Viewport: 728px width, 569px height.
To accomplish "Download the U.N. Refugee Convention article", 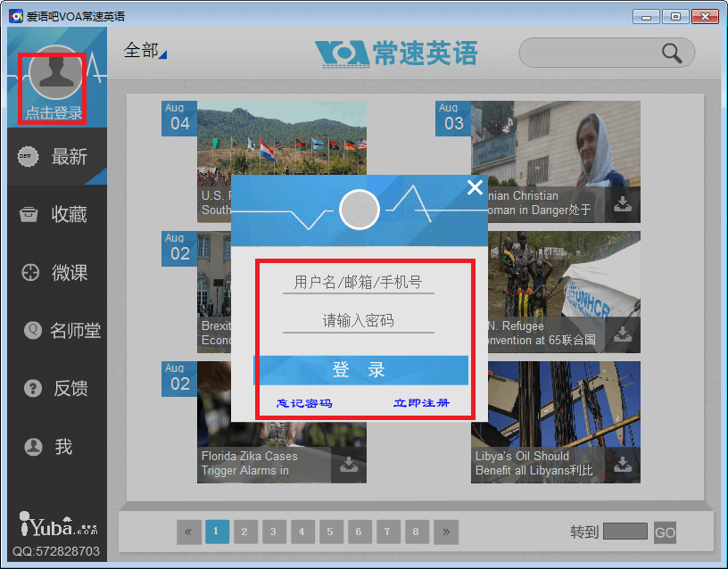I will point(623,334).
